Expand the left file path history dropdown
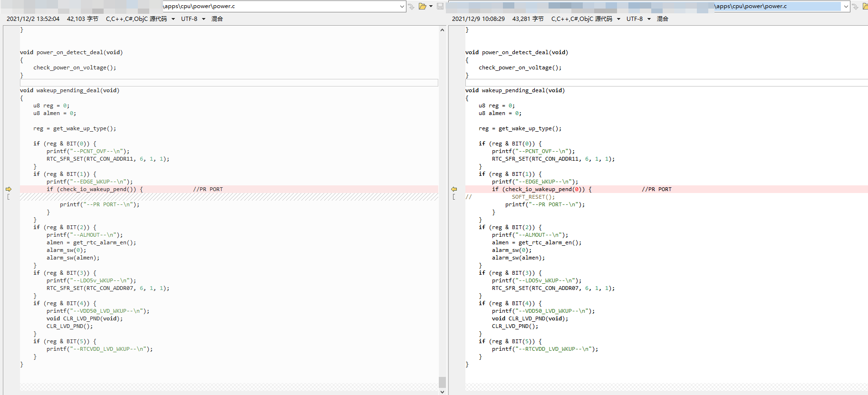The height and width of the screenshot is (395, 868). tap(402, 6)
